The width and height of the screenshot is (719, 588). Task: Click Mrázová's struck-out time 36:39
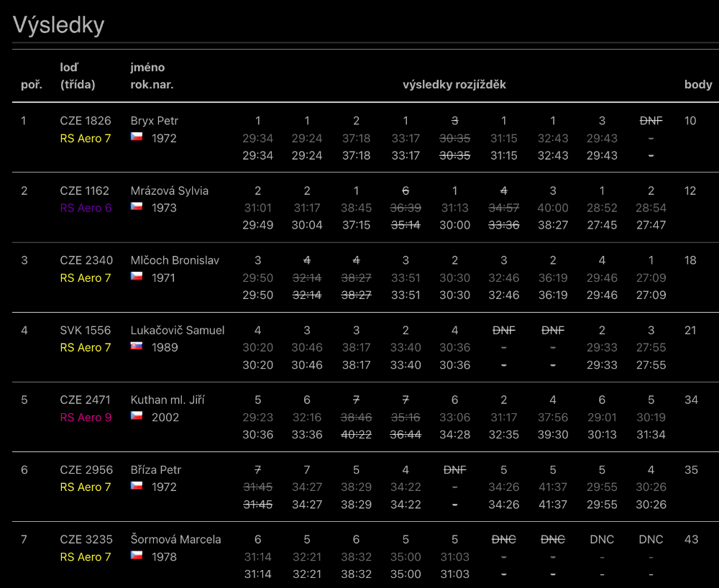[406, 208]
